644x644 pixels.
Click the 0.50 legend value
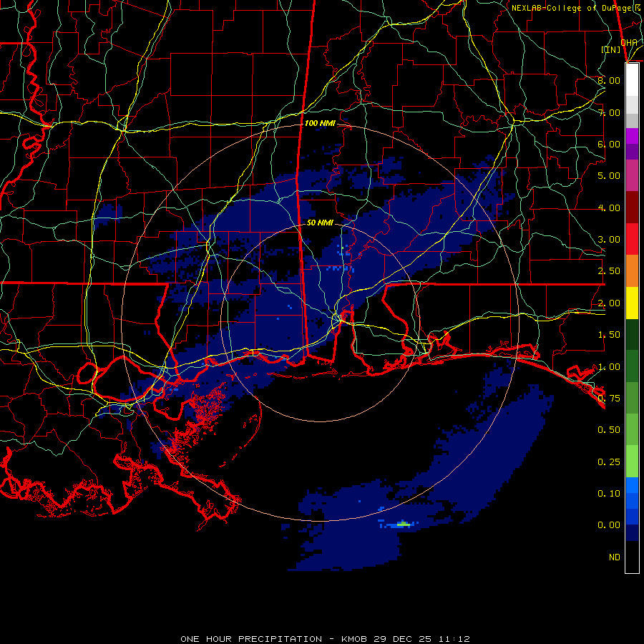coord(609,430)
